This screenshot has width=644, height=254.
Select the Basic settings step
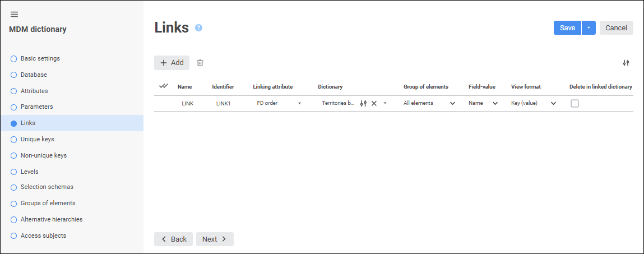pyautogui.click(x=40, y=58)
